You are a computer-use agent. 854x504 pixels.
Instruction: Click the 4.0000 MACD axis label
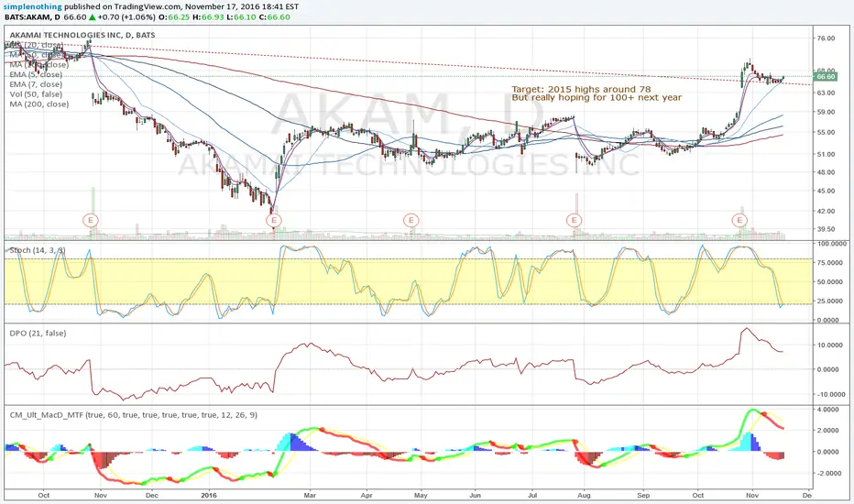point(827,410)
